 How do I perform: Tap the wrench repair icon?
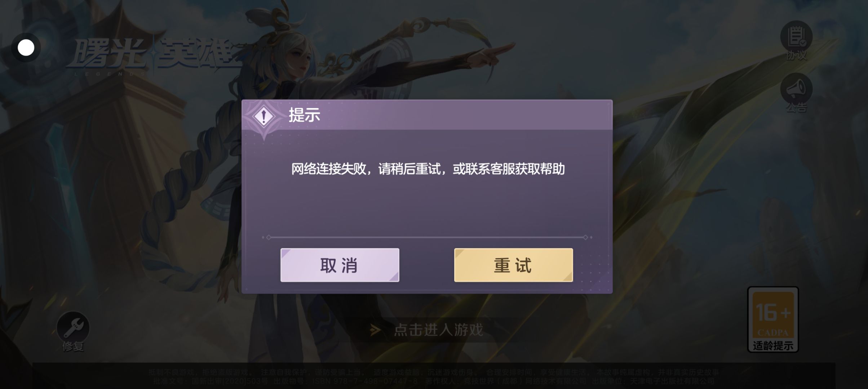(73, 327)
